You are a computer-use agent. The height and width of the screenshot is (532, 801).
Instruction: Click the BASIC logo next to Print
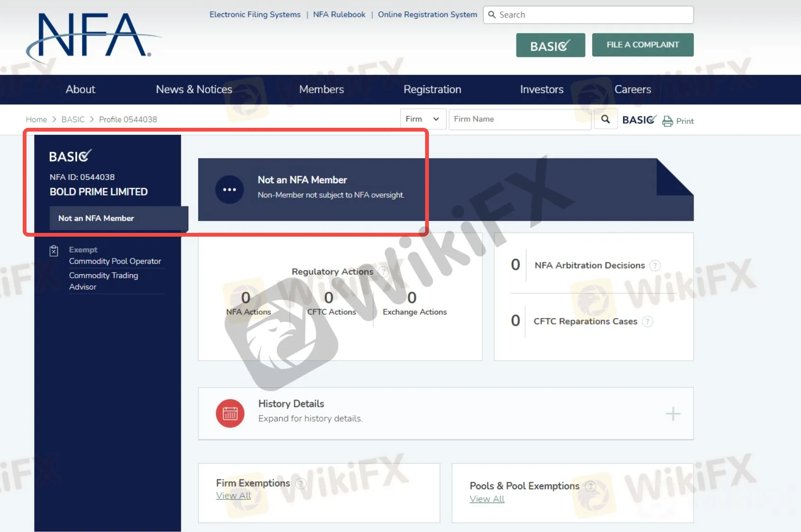pyautogui.click(x=639, y=120)
